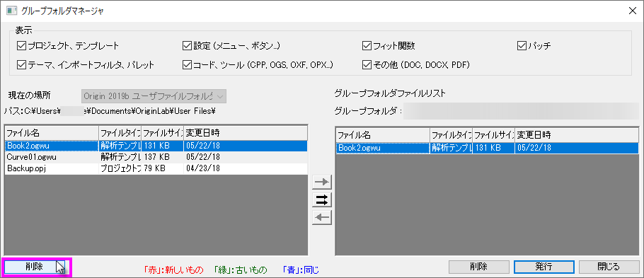This screenshot has width=644, height=278.
Task: Click the left-arrow transfer button
Action: pyautogui.click(x=321, y=218)
